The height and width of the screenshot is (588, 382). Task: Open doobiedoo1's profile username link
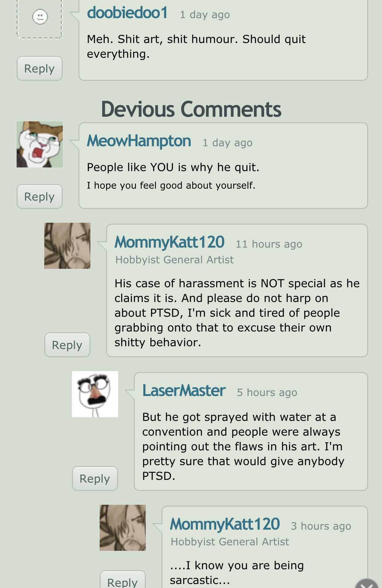point(127,13)
